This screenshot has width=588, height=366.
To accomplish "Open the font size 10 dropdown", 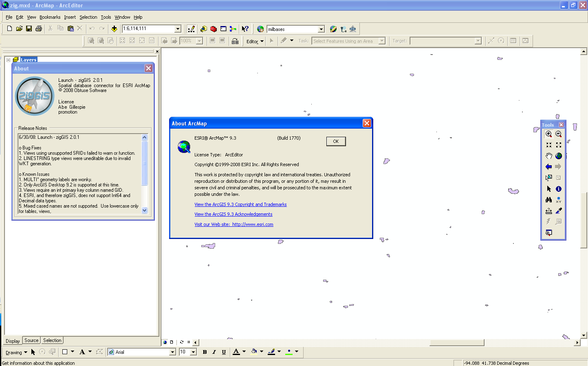I will [194, 352].
